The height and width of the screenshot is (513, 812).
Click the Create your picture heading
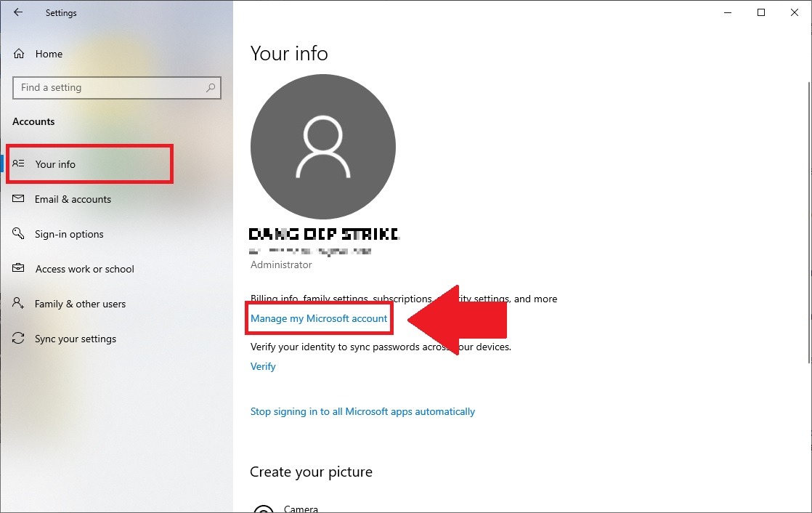pos(312,472)
